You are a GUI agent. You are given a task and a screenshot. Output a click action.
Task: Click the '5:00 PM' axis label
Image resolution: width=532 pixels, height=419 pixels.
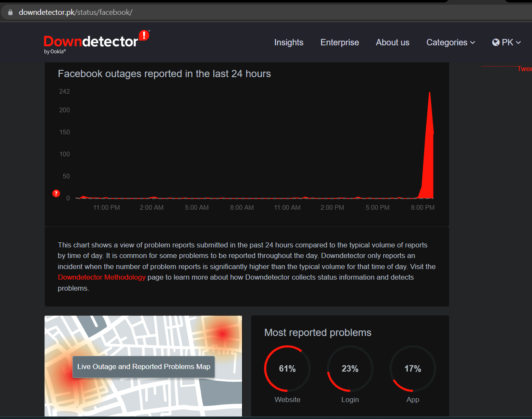click(x=378, y=208)
